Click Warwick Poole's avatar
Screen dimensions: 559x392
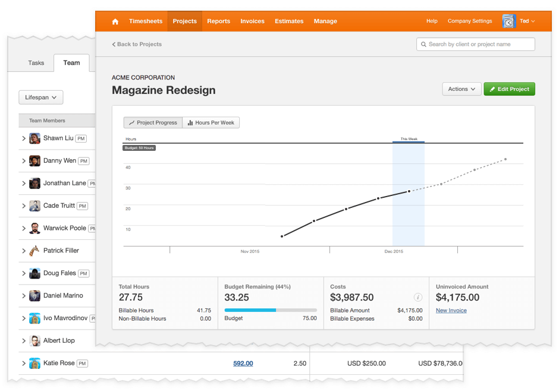34,228
